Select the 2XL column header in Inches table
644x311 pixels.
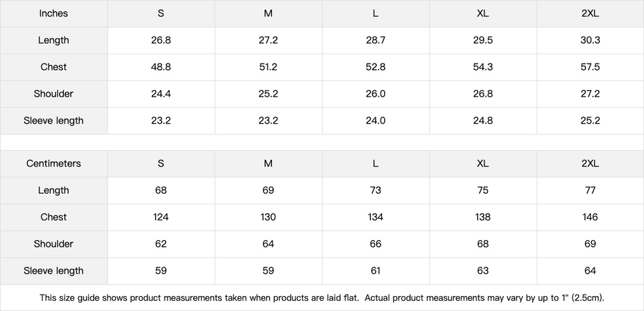(x=590, y=14)
